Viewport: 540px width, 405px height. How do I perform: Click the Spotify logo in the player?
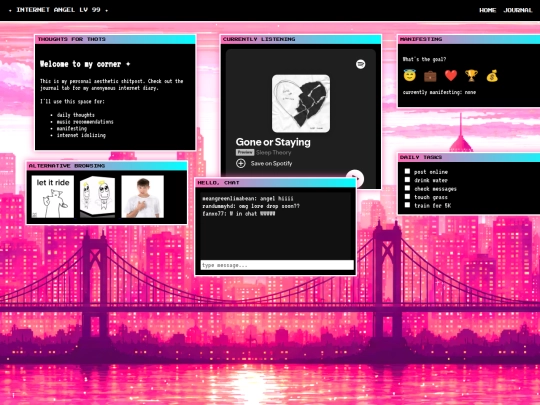click(x=361, y=64)
